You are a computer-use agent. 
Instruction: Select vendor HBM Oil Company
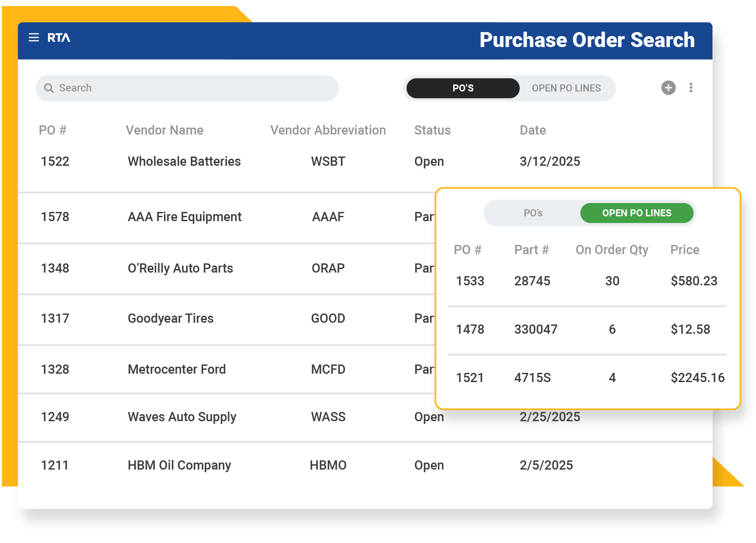click(x=179, y=465)
